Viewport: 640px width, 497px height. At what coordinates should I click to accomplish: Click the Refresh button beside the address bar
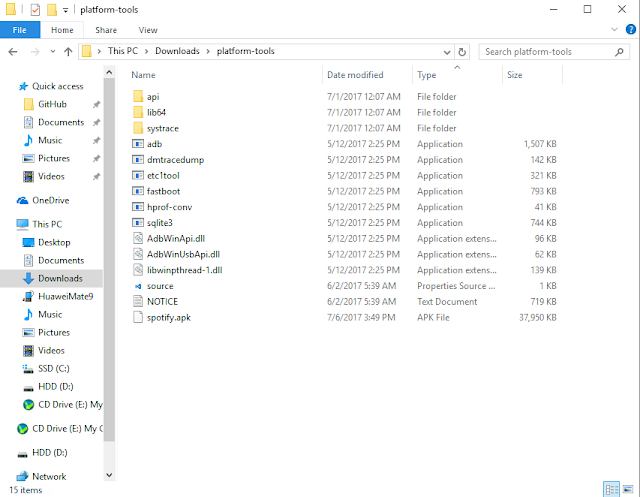click(462, 52)
